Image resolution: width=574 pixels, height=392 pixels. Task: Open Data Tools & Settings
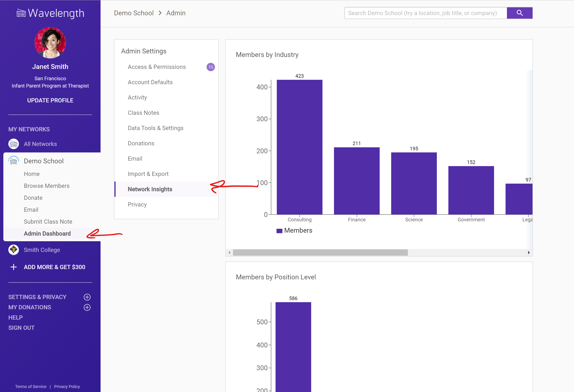click(x=155, y=128)
